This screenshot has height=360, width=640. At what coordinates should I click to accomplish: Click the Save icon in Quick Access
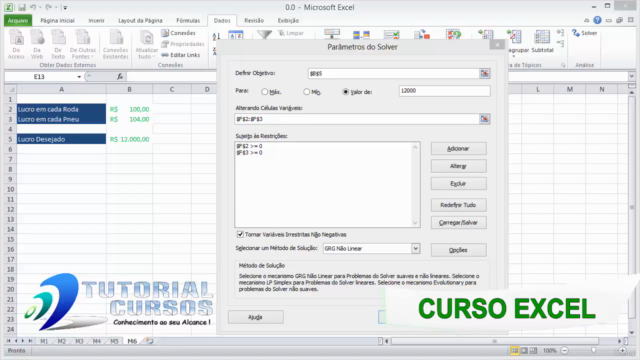22,7
